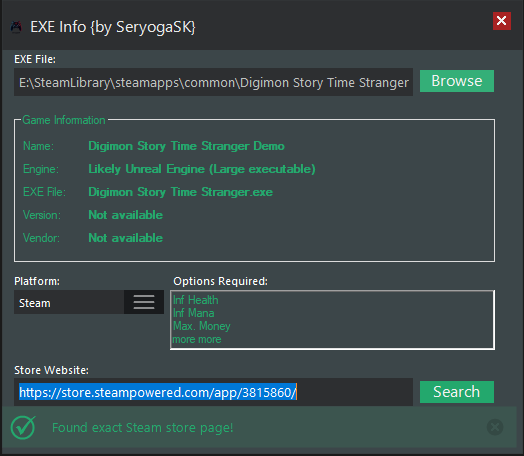This screenshot has width=524, height=456.
Task: Close the EXE Info window
Action: [x=502, y=21]
